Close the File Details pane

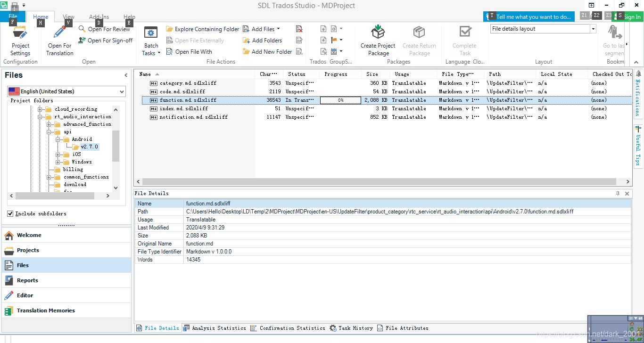pyautogui.click(x=627, y=194)
